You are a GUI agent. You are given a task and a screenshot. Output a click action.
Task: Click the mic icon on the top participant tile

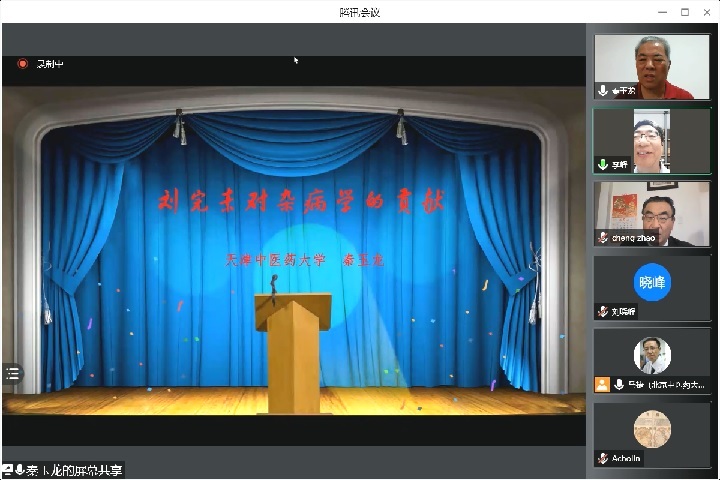pyautogui.click(x=603, y=90)
